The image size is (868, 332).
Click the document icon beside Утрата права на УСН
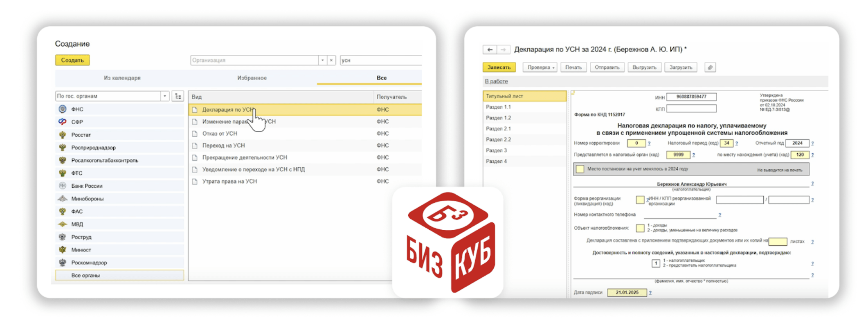195,182
